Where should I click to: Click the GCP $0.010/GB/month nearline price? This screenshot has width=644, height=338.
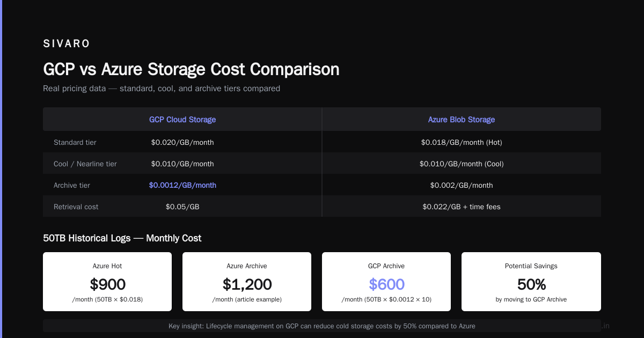(182, 164)
